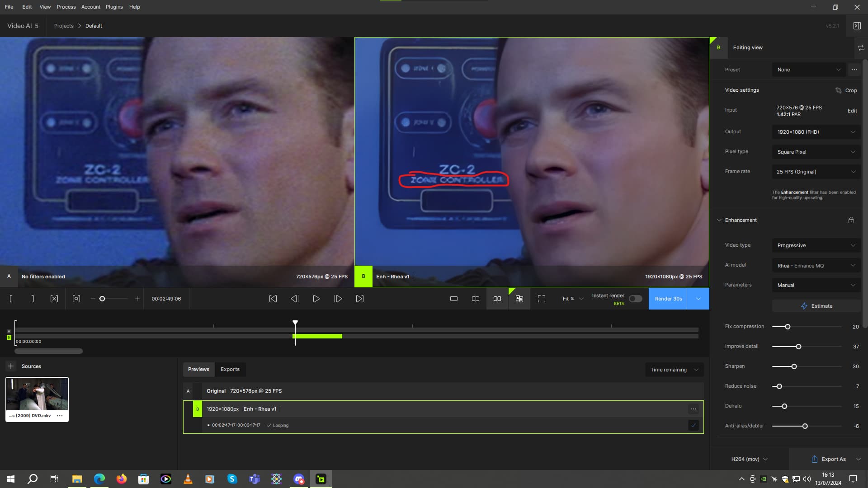Click the Estimate button

[816, 306]
